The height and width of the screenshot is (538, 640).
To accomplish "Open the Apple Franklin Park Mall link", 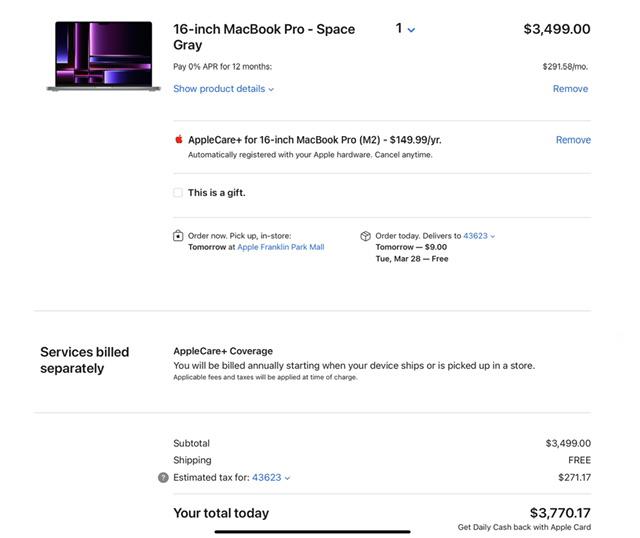I will [x=281, y=247].
